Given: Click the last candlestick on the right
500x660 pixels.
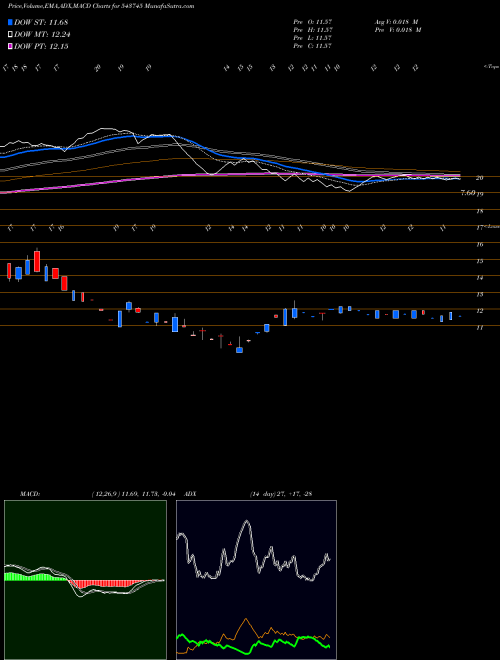Looking at the screenshot, I should click(460, 316).
